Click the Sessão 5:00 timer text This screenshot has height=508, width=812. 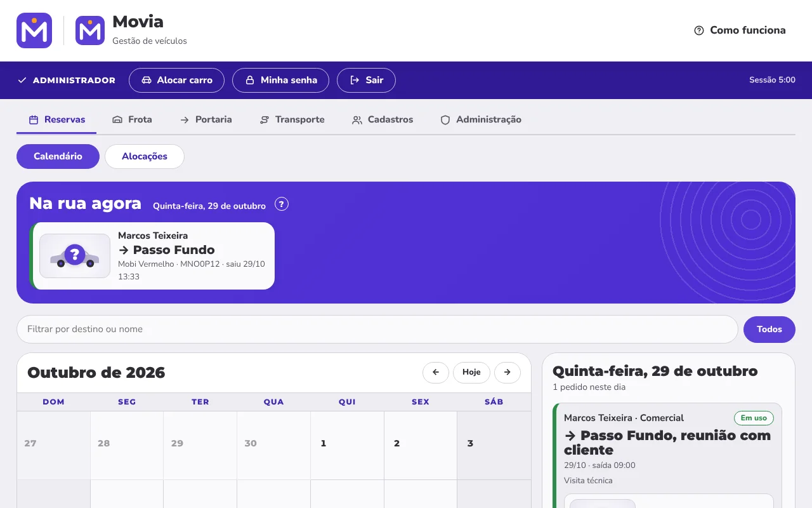point(772,80)
